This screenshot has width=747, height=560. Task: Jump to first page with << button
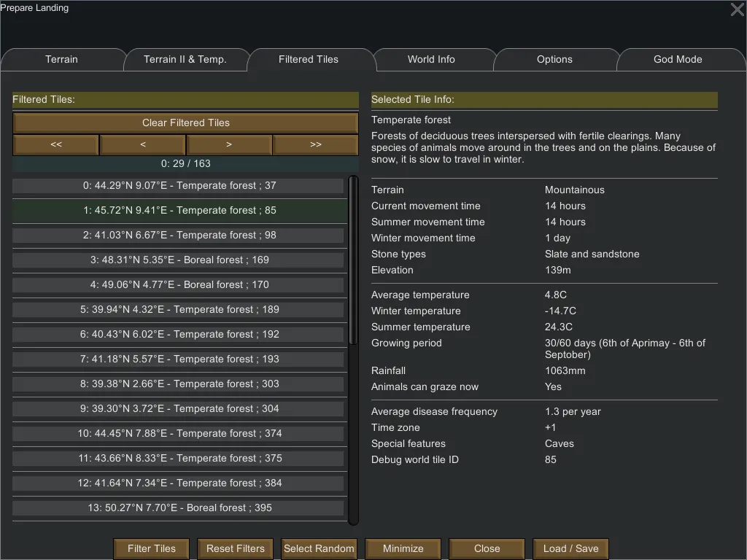coord(56,144)
